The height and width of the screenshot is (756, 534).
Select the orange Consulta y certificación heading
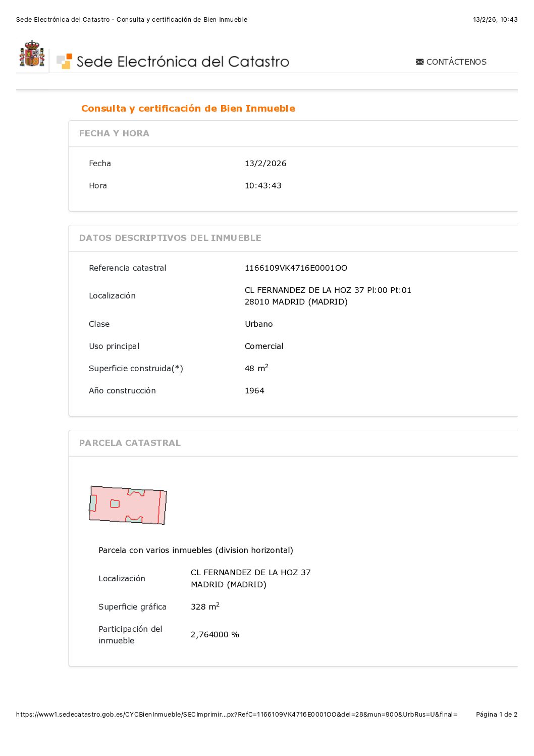(188, 109)
